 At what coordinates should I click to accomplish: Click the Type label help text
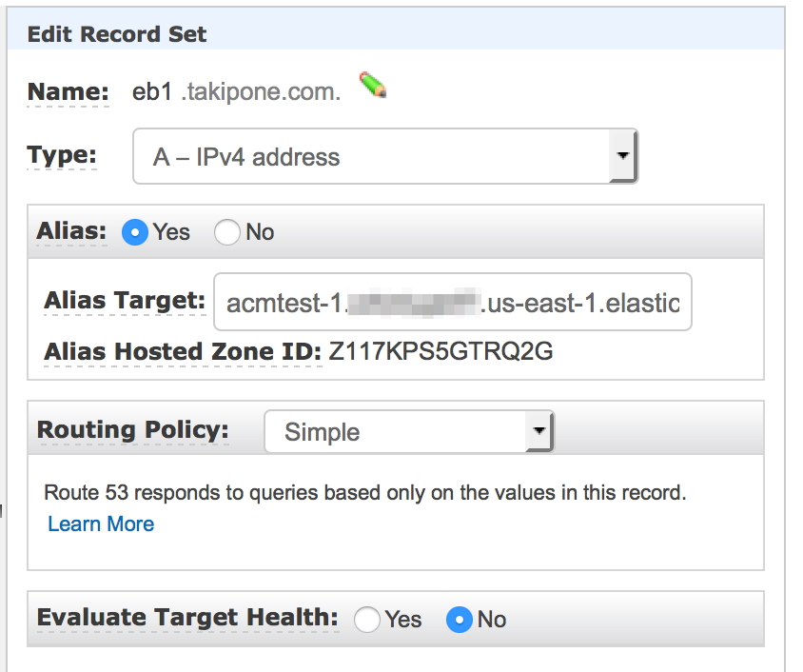tap(62, 156)
